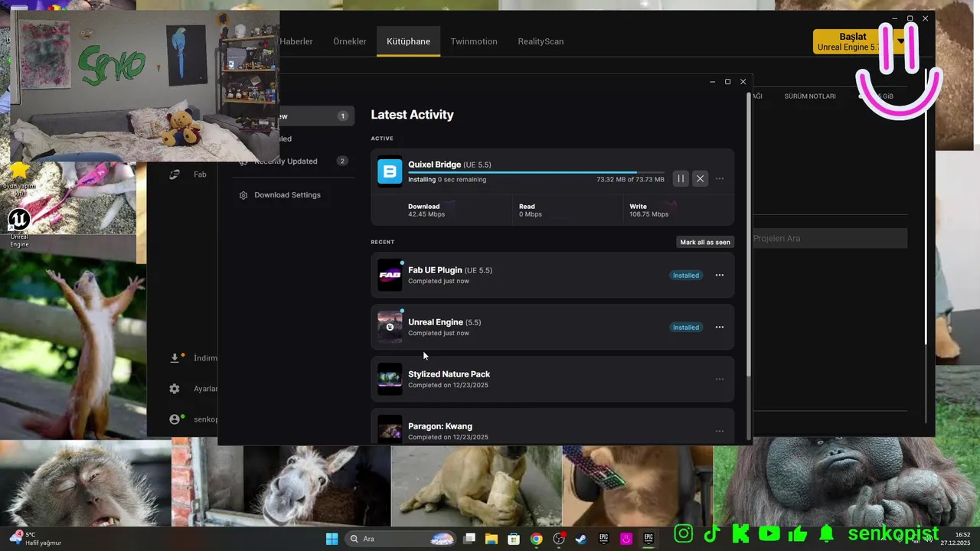The height and width of the screenshot is (551, 980).
Task: Open the RealityScan tab
Action: 541,41
